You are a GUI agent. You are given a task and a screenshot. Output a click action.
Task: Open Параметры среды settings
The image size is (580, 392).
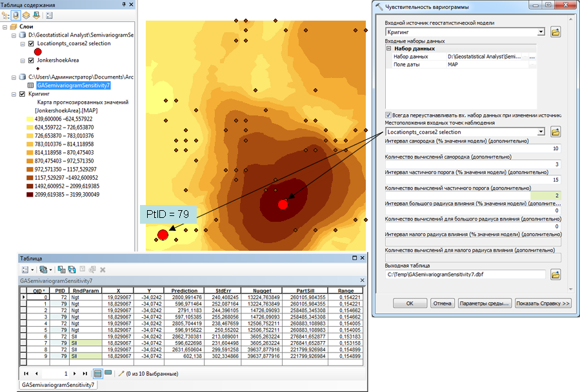[x=485, y=303]
